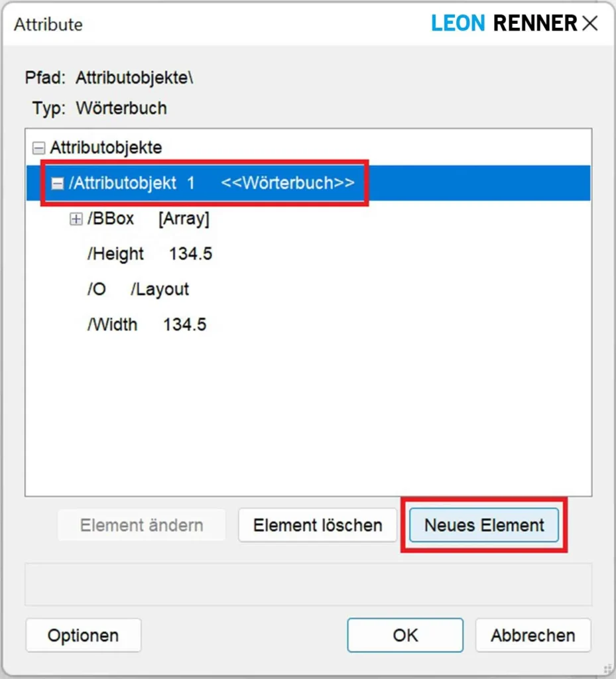Click the empty status field below buttons
The width and height of the screenshot is (616, 679).
pos(308,584)
